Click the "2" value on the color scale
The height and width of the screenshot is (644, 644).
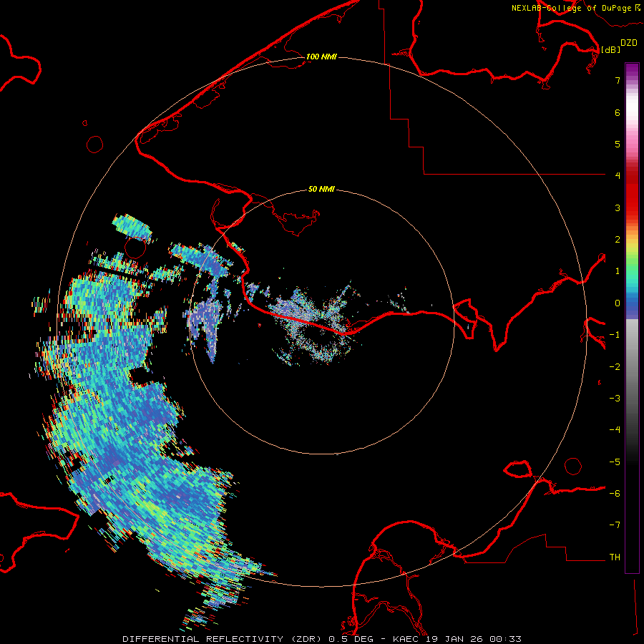pyautogui.click(x=618, y=240)
